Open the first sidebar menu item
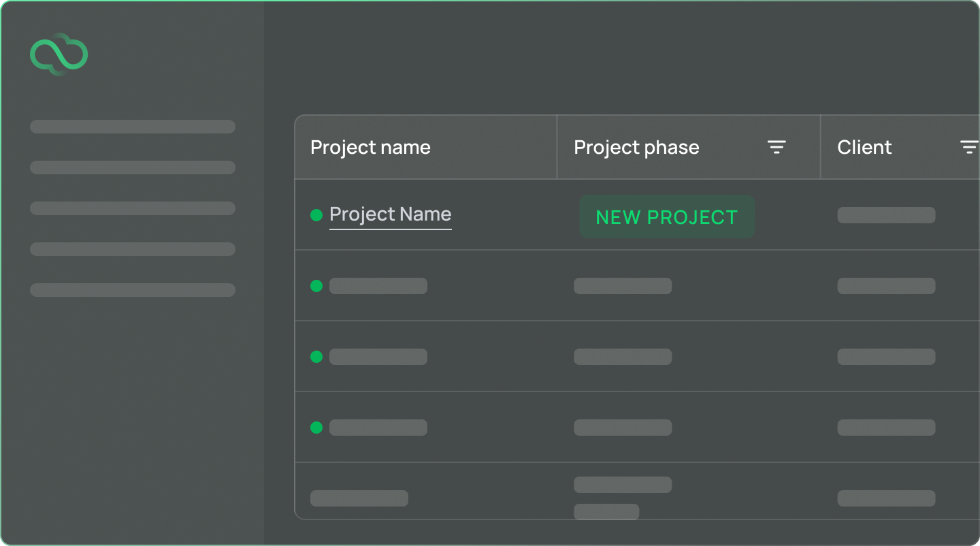Viewport: 980px width, 546px height. (x=133, y=127)
